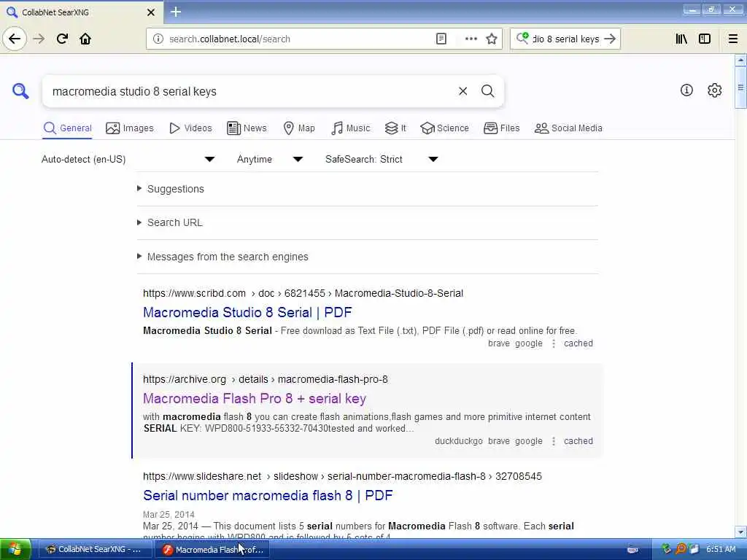This screenshot has height=560, width=747.
Task: Switch to the Files category tab
Action: click(502, 128)
